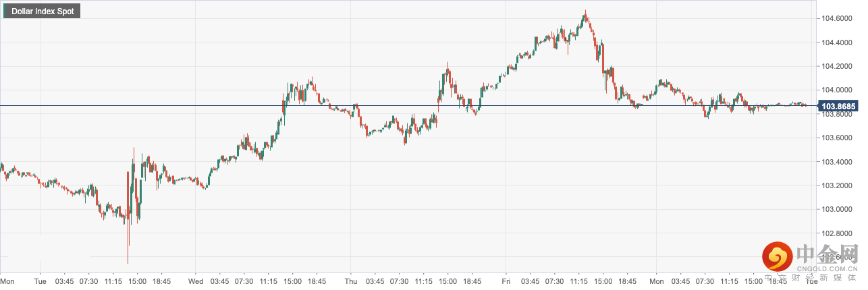The image size is (868, 290).
Task: Select the Thu date label on time axis
Action: [350, 281]
